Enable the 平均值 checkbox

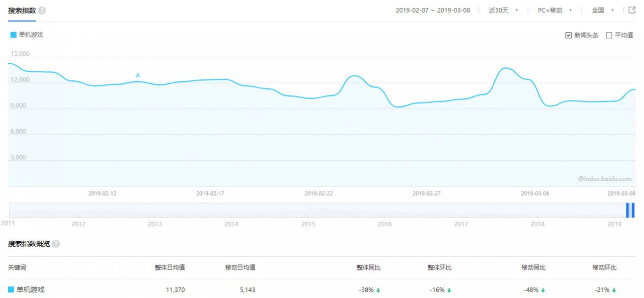[x=609, y=35]
